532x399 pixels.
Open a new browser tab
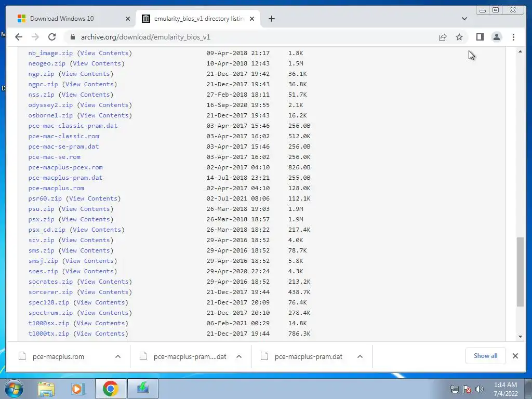point(271,19)
